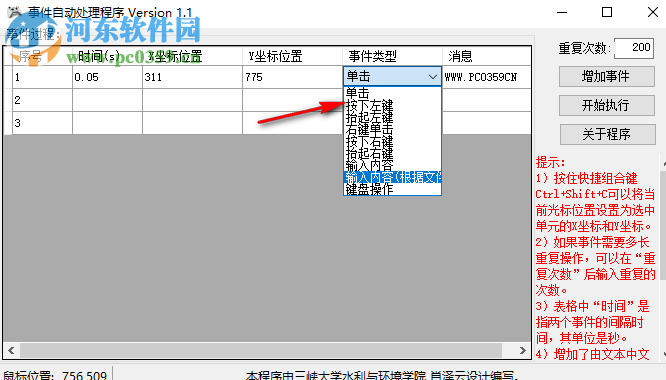Open the 关于程序 dialog button
The image size is (666, 380).
(x=607, y=134)
